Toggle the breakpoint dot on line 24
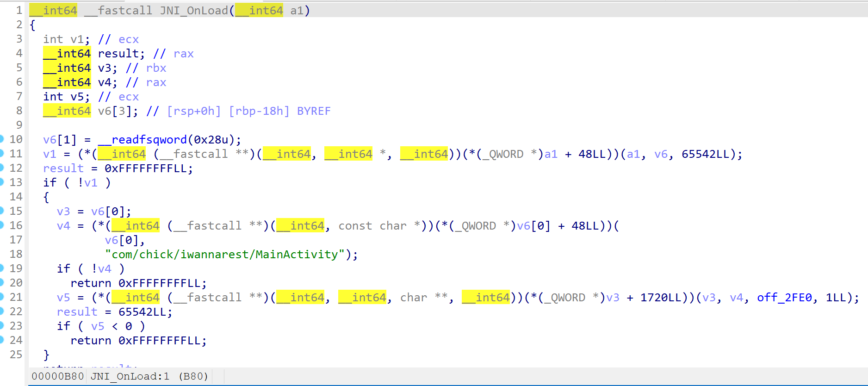This screenshot has width=868, height=386. (x=2, y=340)
